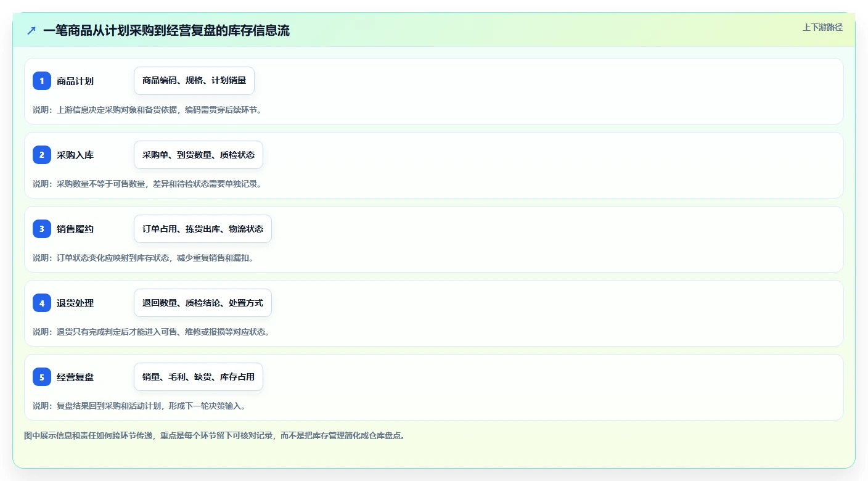Click the 采购入库 step name
Screen dimensions: 868x481
point(75,155)
